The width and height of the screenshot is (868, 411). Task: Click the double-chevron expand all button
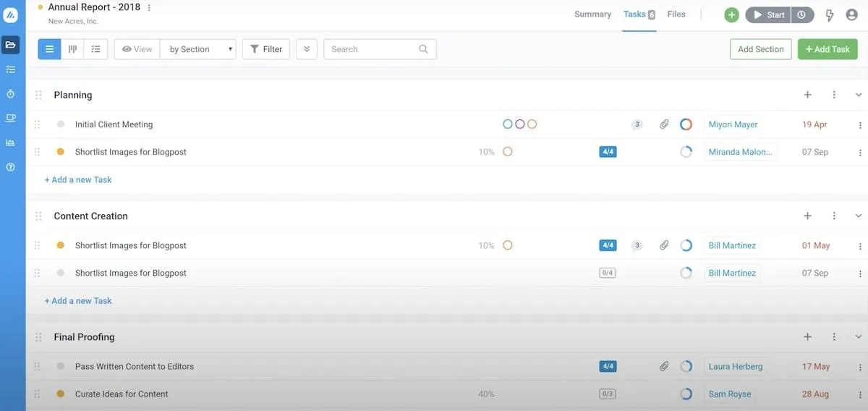pyautogui.click(x=307, y=49)
